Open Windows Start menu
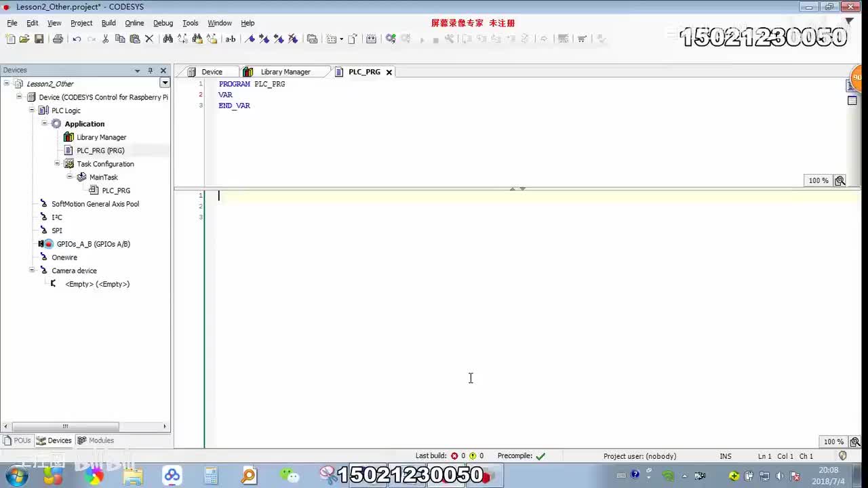Viewport: 868px width, 488px height. pyautogui.click(x=16, y=476)
